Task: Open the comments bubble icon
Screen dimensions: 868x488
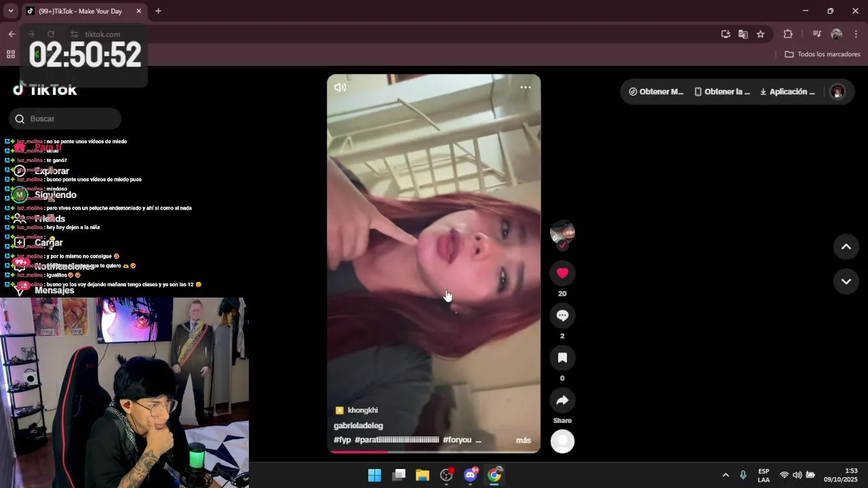Action: pyautogui.click(x=562, y=315)
